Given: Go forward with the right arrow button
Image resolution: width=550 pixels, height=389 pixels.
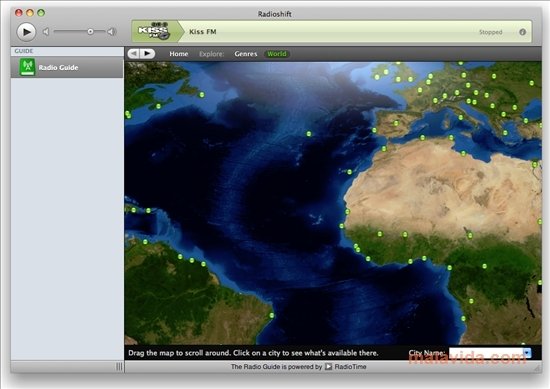Looking at the screenshot, I should pos(148,54).
